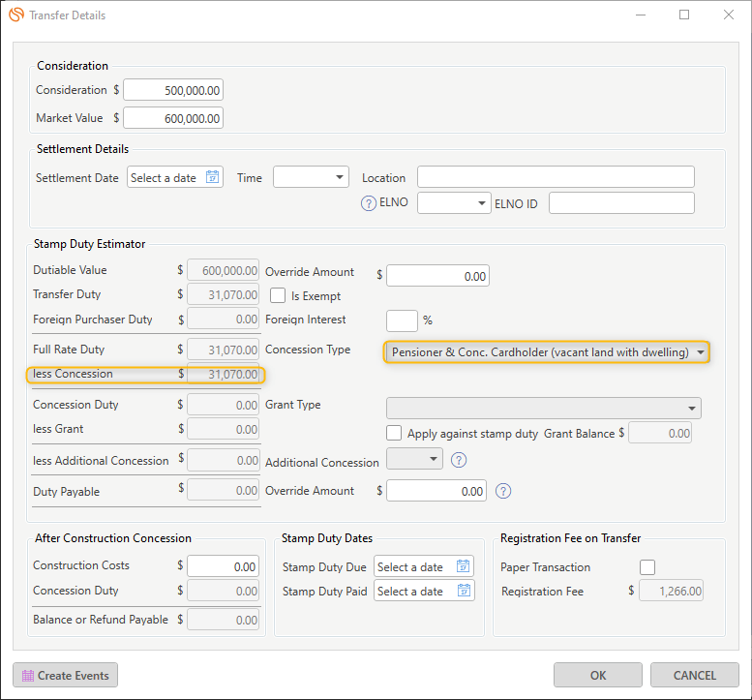The image size is (752, 700).
Task: Click the Additional Concession help icon
Action: pyautogui.click(x=459, y=460)
